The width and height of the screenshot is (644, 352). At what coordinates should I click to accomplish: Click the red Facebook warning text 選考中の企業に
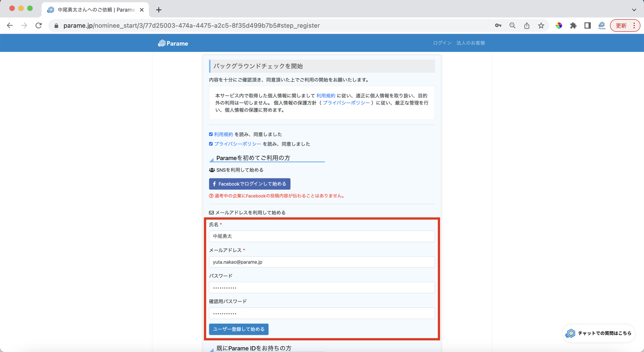[279, 196]
